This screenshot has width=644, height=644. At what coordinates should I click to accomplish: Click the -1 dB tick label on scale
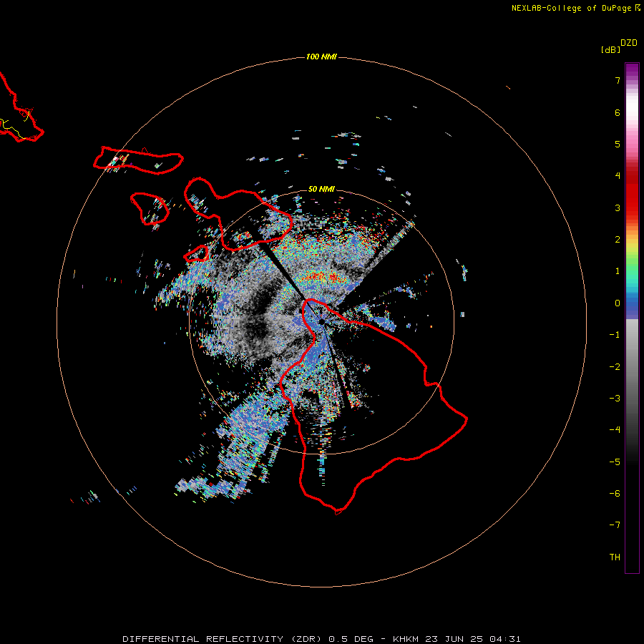pos(615,335)
